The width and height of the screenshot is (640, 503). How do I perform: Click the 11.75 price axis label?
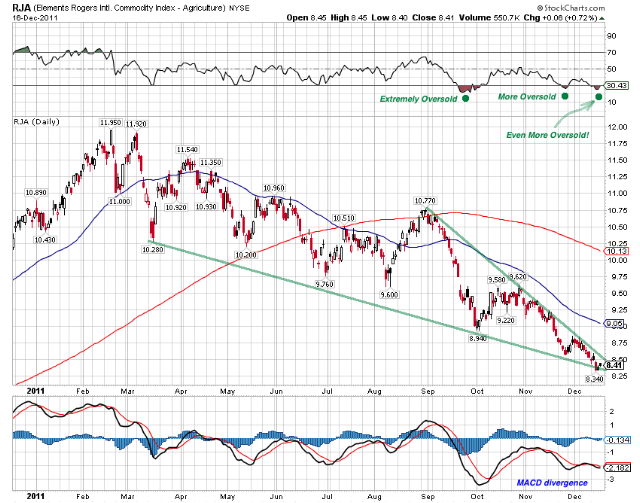616,143
